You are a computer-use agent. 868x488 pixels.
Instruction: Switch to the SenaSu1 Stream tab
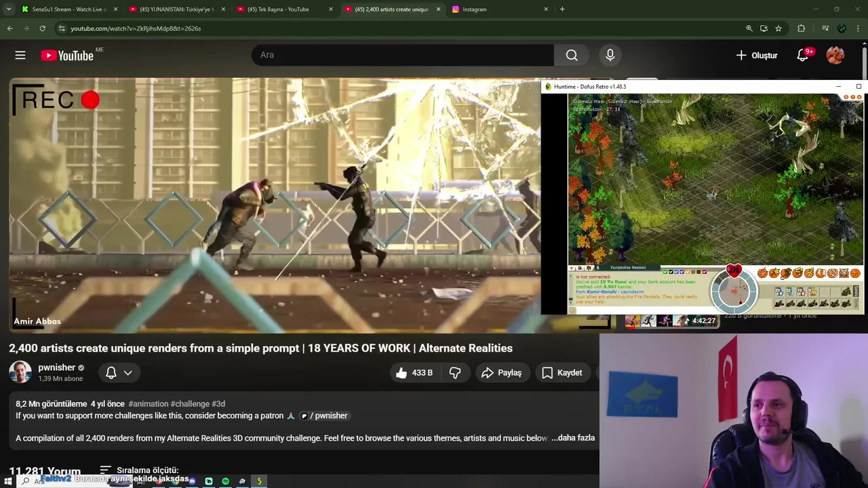[x=69, y=9]
